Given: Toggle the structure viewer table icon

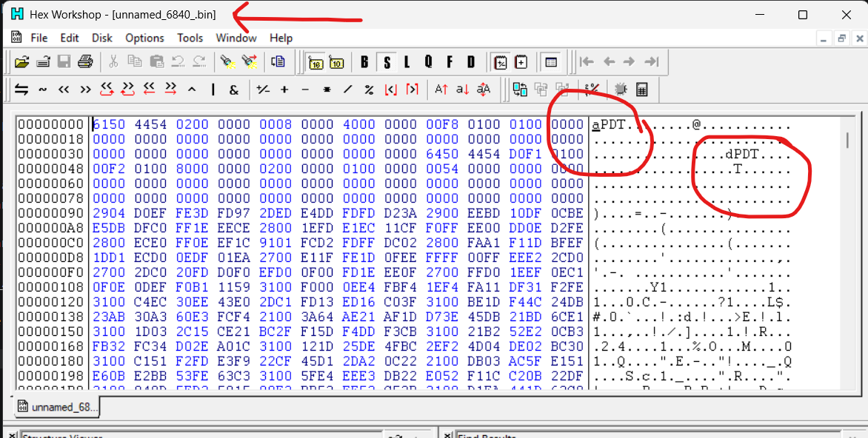Looking at the screenshot, I should (x=550, y=62).
